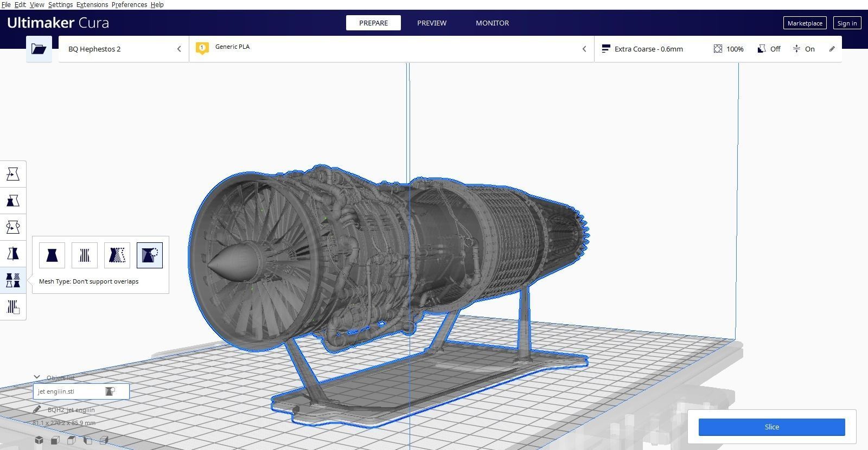Viewport: 868px width, 450px height.
Task: Click extruder 1 material badge icon
Action: (x=202, y=48)
